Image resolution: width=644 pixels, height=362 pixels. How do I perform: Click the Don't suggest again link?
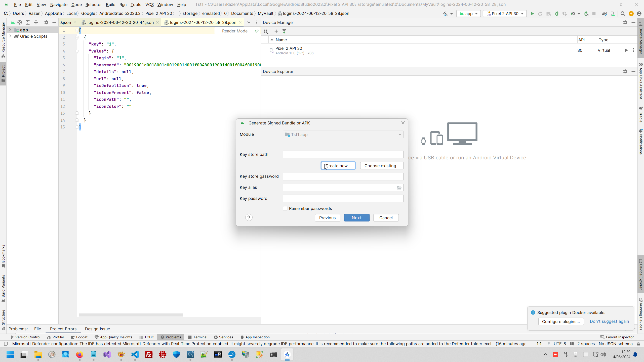coord(609,322)
